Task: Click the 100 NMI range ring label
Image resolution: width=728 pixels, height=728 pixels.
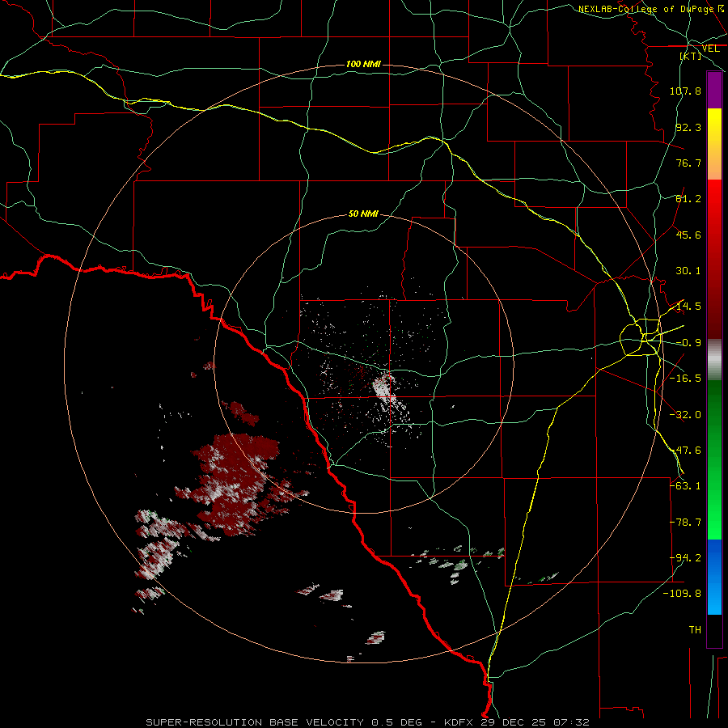Action: point(363,64)
